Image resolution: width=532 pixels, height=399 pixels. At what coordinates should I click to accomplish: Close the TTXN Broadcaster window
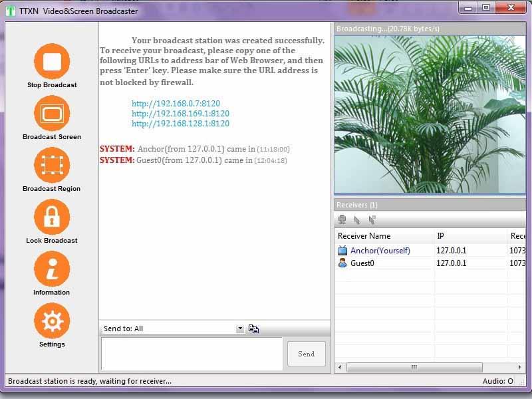pyautogui.click(x=511, y=8)
